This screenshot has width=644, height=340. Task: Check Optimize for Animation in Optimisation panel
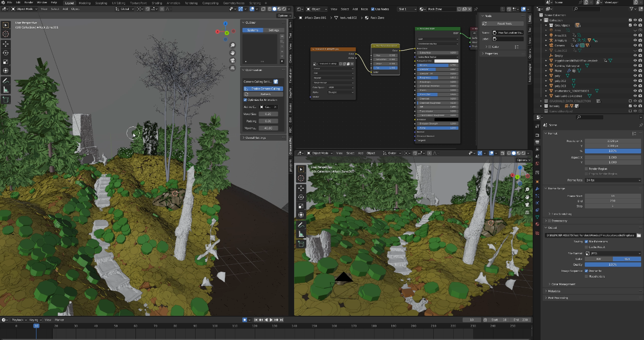point(245,99)
